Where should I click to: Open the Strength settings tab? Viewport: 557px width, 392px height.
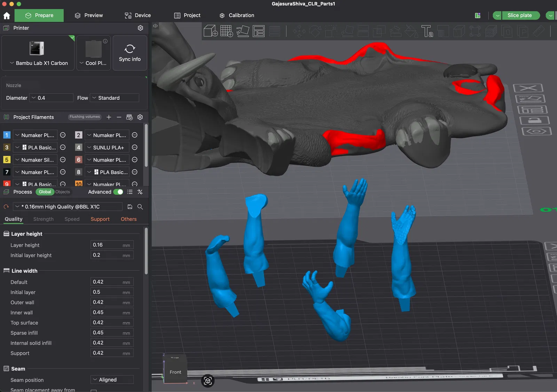44,219
